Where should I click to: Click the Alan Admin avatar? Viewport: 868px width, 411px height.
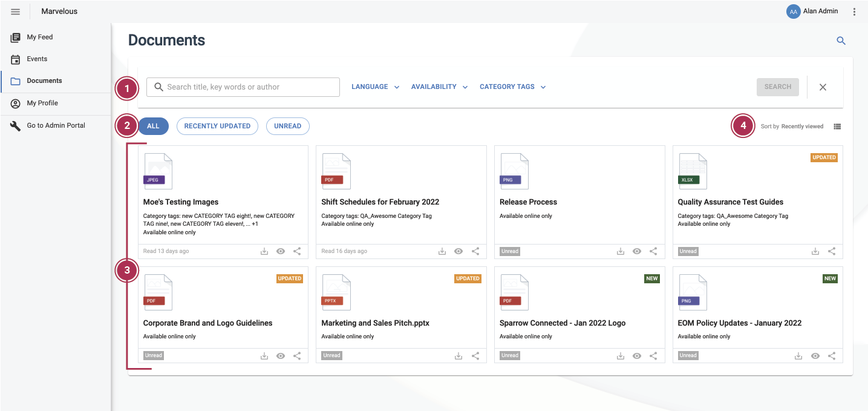pos(793,12)
